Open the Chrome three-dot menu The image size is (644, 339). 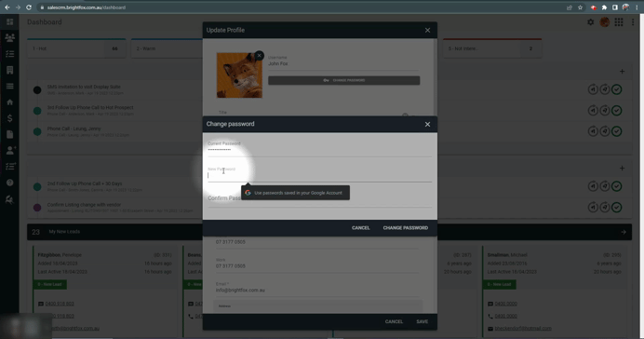click(x=637, y=7)
